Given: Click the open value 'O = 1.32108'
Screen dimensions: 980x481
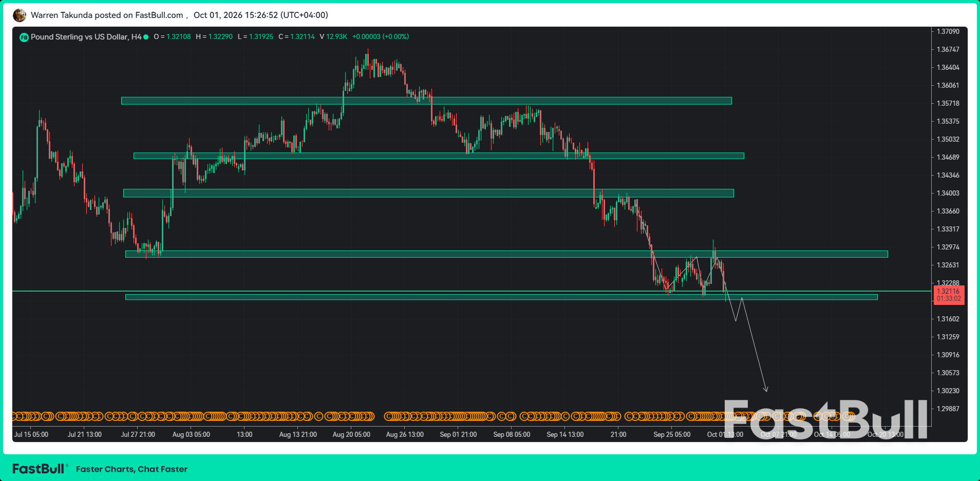Looking at the screenshot, I should click(x=172, y=37).
